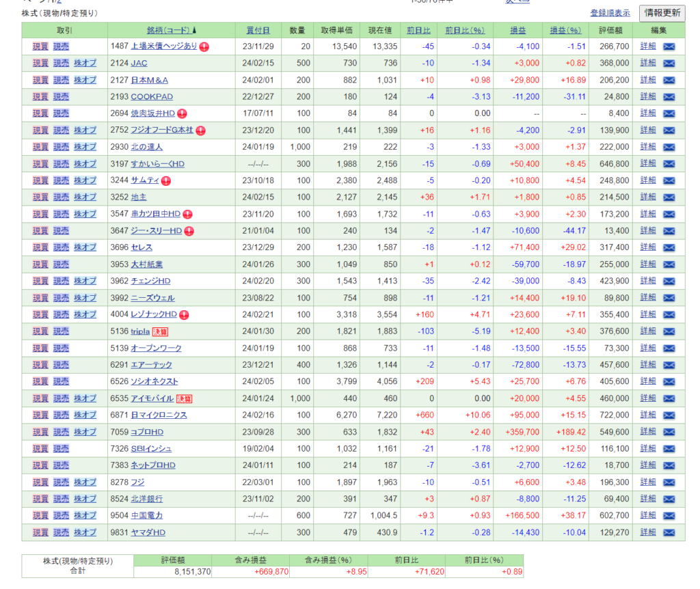Open the 日マイクロニクス stock name link
Screen dimensions: 700x589
click(159, 415)
